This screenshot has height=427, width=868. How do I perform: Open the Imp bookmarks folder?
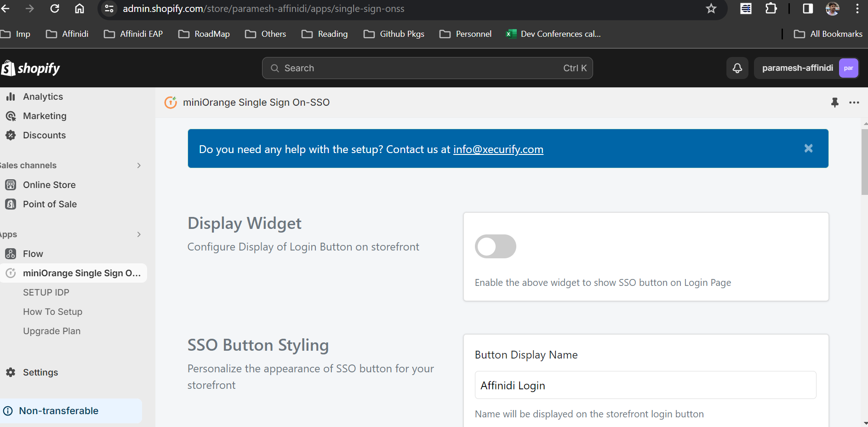16,34
